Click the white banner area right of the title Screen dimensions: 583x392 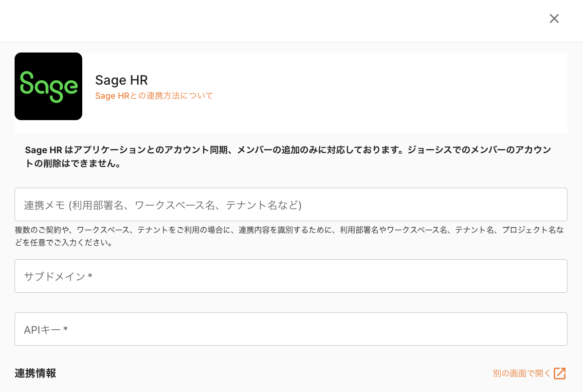[x=389, y=92]
